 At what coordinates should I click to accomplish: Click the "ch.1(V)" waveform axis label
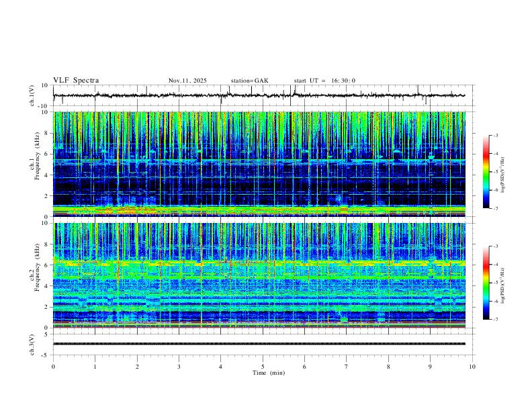(x=32, y=95)
